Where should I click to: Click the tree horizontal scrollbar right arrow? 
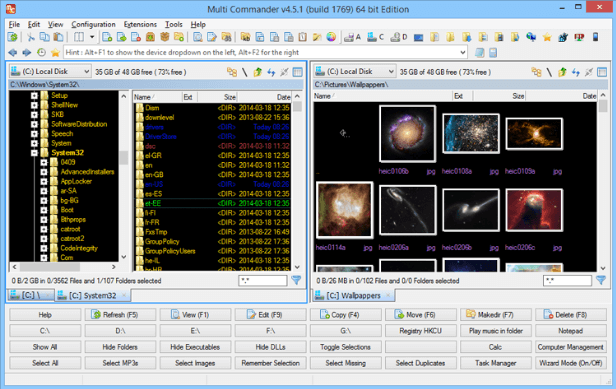[114, 267]
